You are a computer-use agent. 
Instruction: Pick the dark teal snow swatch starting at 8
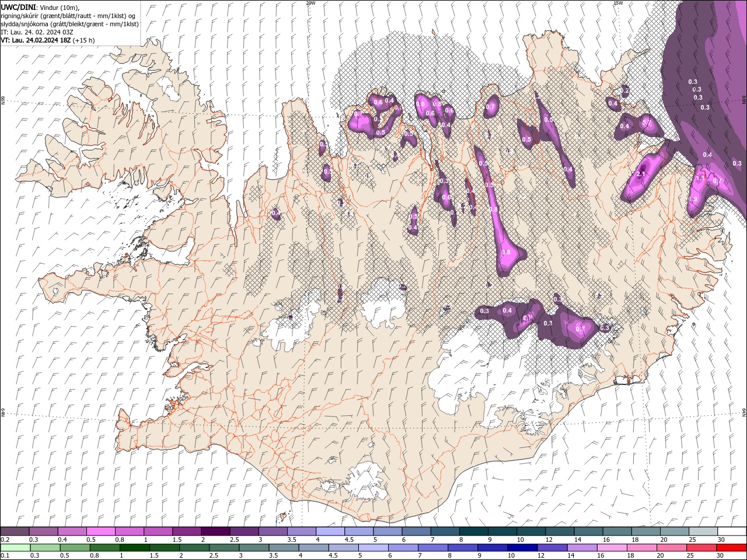[x=474, y=531]
